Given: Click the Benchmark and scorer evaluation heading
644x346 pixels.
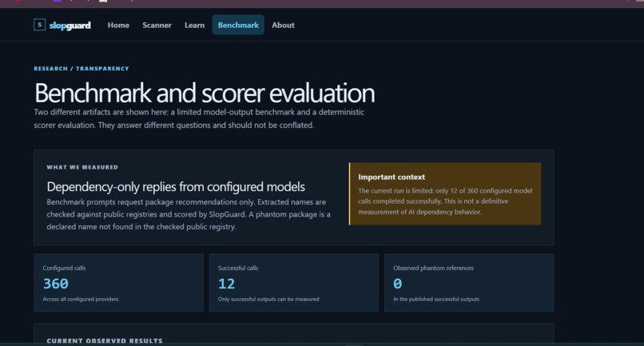Looking at the screenshot, I should click(205, 93).
